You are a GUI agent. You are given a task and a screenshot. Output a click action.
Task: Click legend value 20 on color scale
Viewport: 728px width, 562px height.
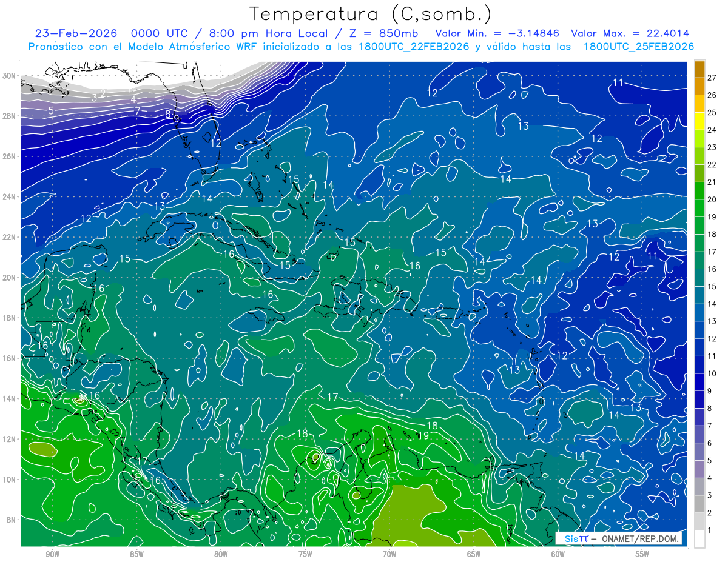712,199
